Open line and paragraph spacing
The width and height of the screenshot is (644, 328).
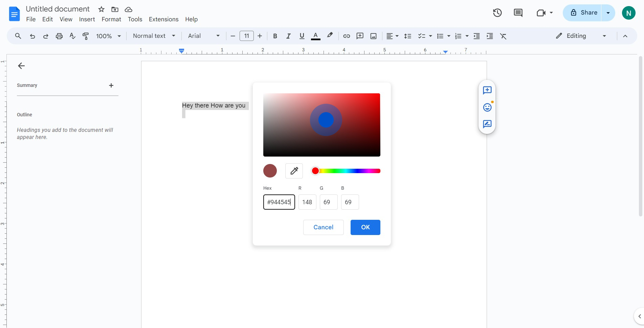pos(408,36)
